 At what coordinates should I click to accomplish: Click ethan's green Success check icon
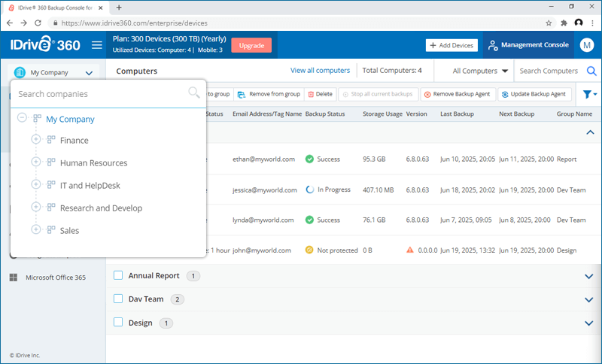coord(309,159)
